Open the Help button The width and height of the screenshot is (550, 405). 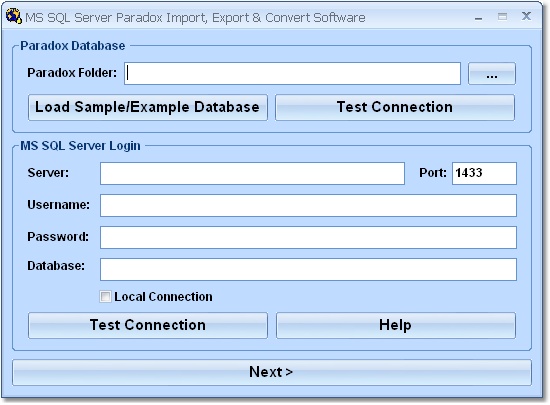pos(396,325)
